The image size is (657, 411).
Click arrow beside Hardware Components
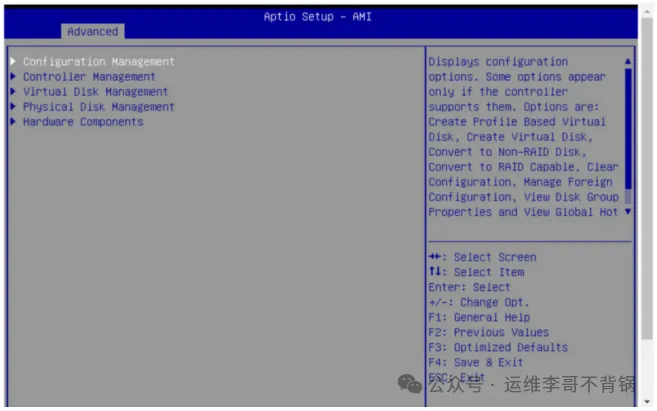(x=13, y=122)
